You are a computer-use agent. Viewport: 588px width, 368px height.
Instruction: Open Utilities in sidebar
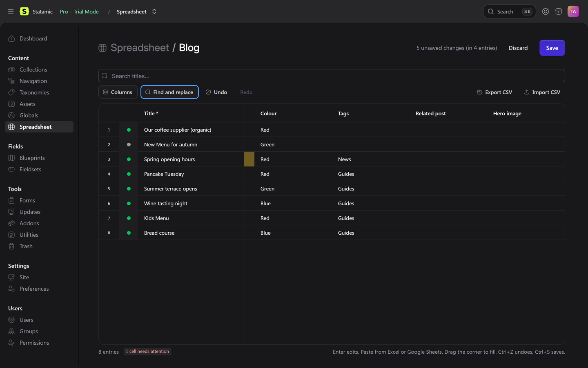[39, 235]
